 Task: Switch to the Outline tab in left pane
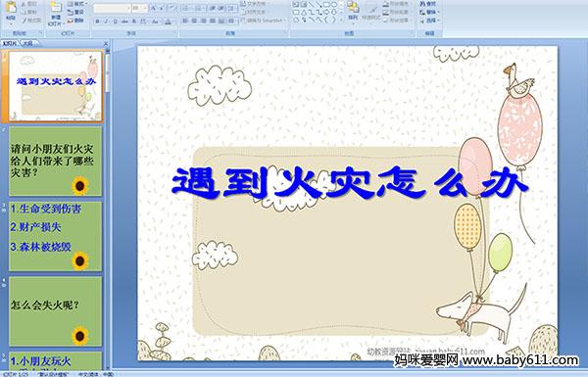(28, 43)
